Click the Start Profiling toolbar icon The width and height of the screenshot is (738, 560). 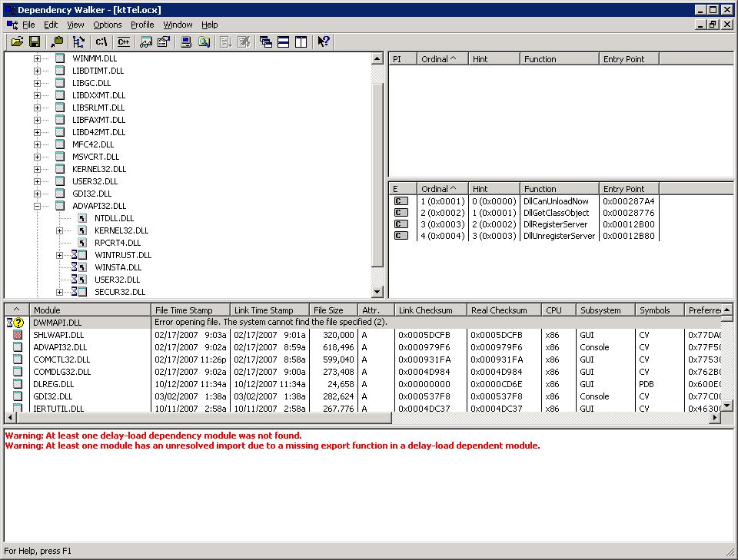(226, 41)
